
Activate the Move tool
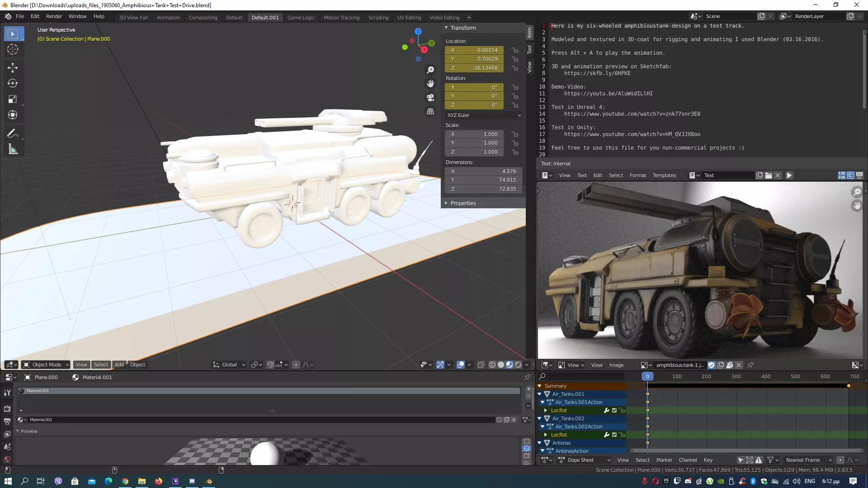[13, 68]
